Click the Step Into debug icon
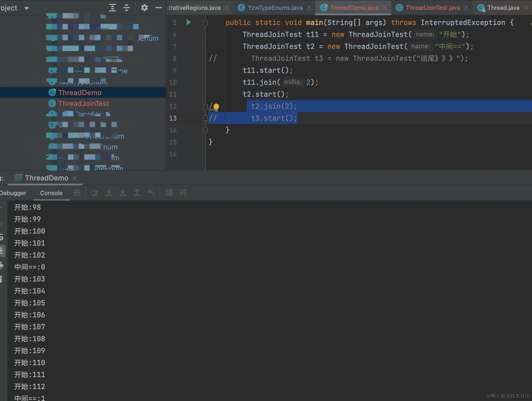This screenshot has width=532, height=401. point(109,193)
